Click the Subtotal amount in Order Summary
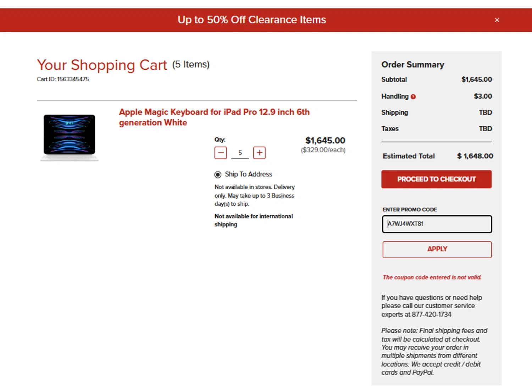 476,79
